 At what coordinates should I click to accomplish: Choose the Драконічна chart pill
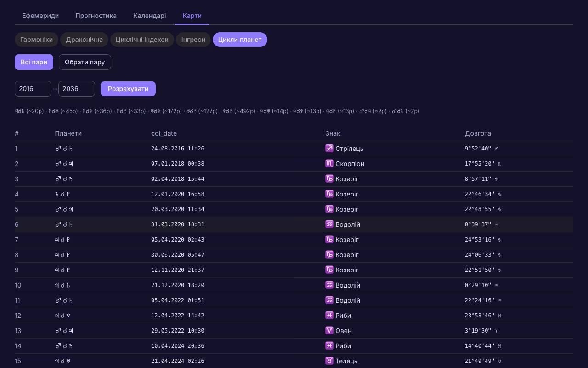pos(85,40)
